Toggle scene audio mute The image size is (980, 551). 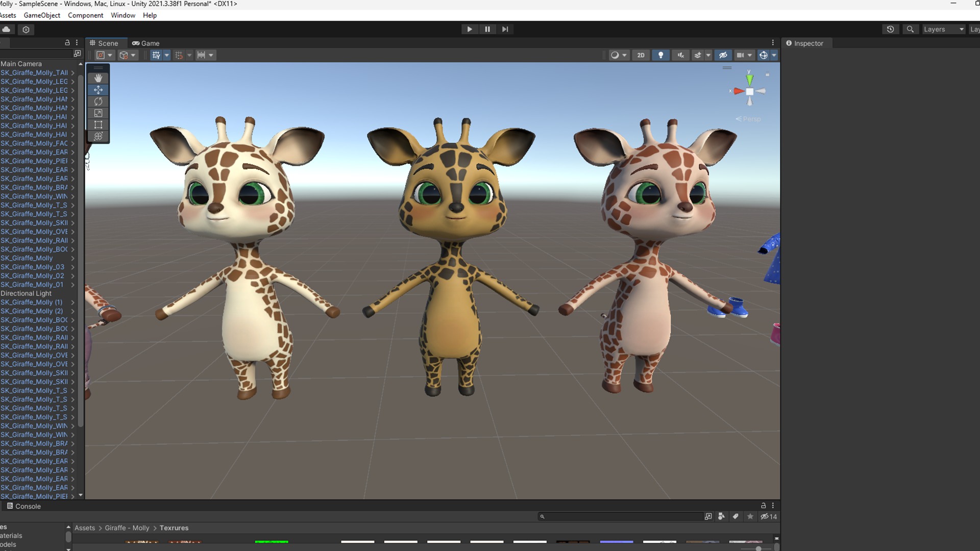[681, 55]
